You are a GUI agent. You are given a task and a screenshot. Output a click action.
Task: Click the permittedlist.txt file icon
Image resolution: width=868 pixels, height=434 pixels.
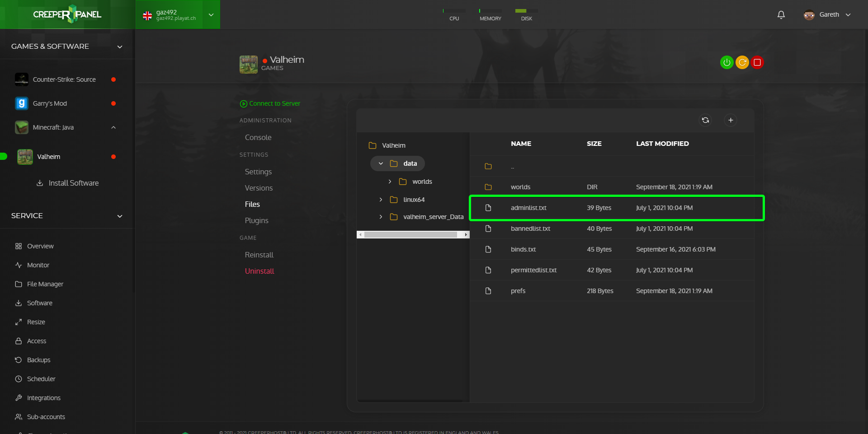pos(488,270)
